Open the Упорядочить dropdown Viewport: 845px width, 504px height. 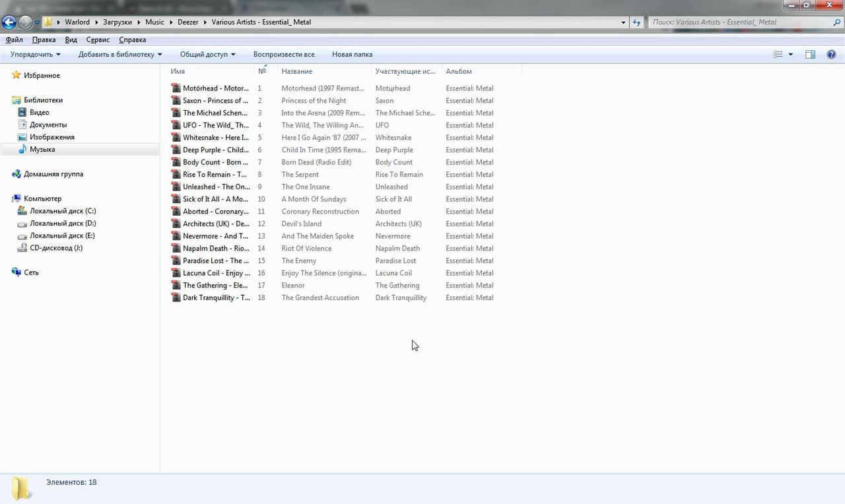point(36,55)
